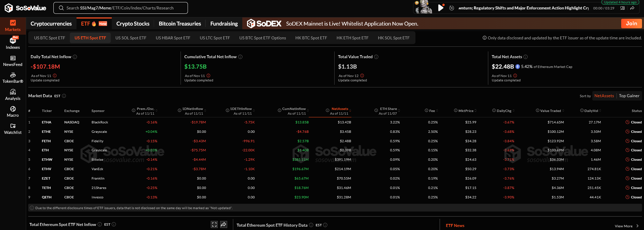The width and height of the screenshot is (644, 230).
Task: Show info for Total Net Assets
Action: 526,57
